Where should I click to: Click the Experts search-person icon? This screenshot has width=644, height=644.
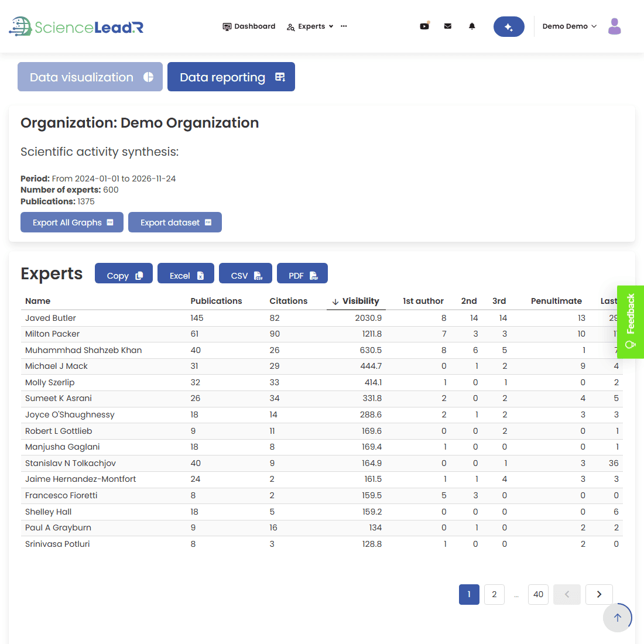(290, 26)
